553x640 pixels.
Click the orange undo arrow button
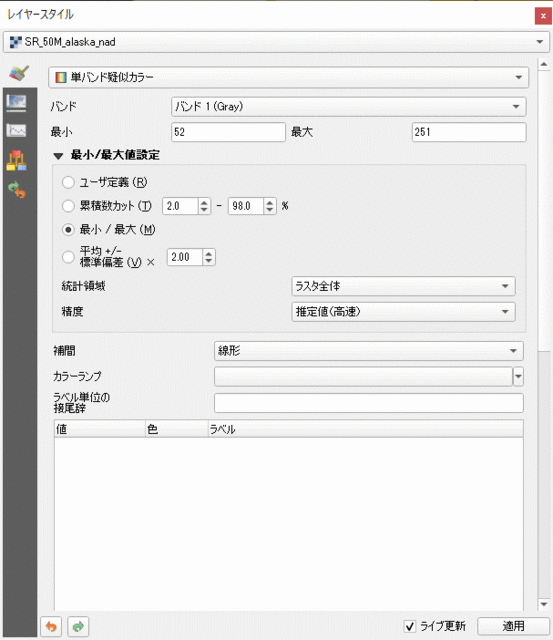[x=51, y=626]
